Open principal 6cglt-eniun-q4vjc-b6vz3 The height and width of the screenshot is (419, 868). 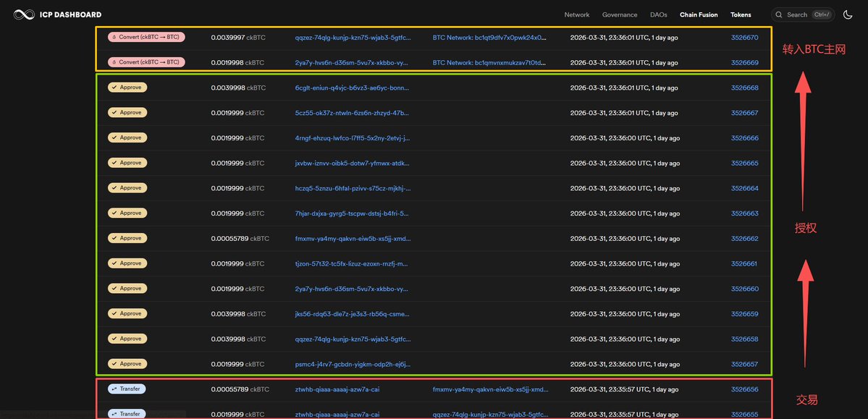point(353,88)
